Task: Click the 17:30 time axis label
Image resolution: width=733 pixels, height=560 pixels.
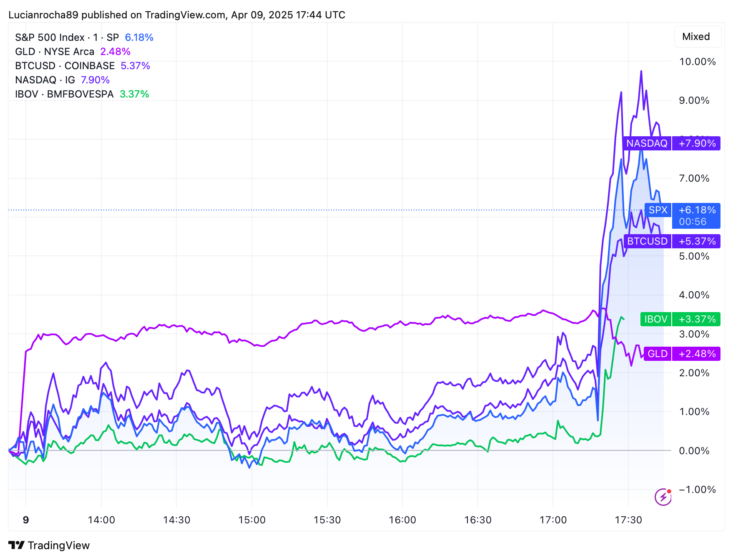Action: pyautogui.click(x=628, y=520)
